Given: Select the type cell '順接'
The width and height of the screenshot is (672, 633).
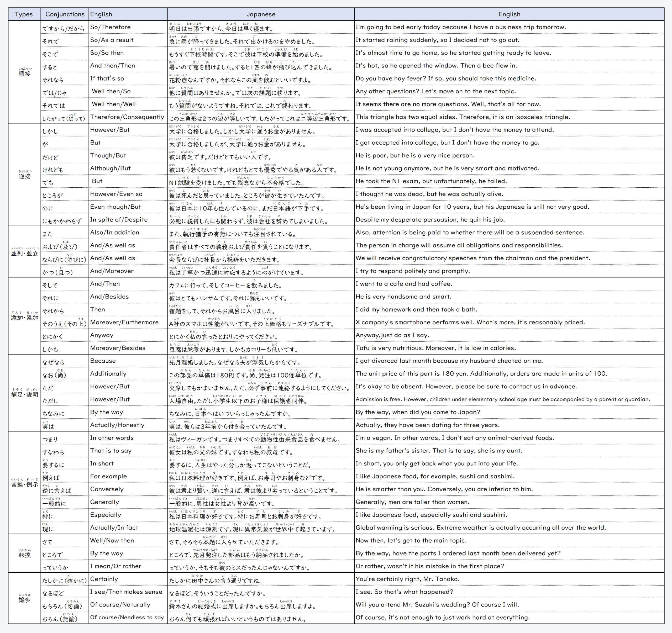Looking at the screenshot, I should pos(24,72).
